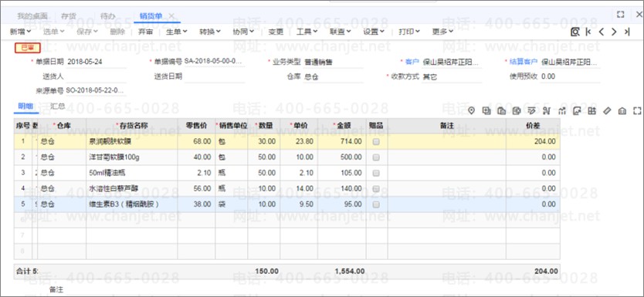The width and height of the screenshot is (644, 297).
Task: Toggle gift checkbox for 泉润靓肤软膜 row
Action: 376,141
